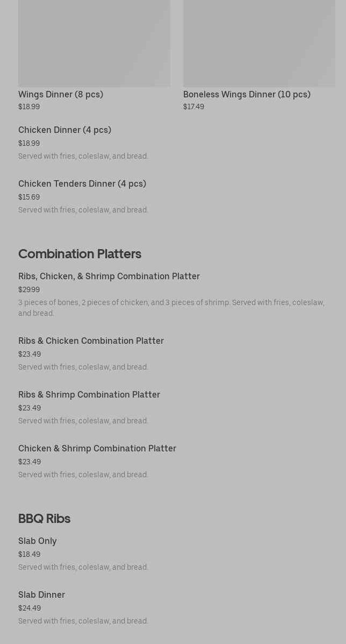Click the $18.49 Slab Only price

tap(29, 555)
